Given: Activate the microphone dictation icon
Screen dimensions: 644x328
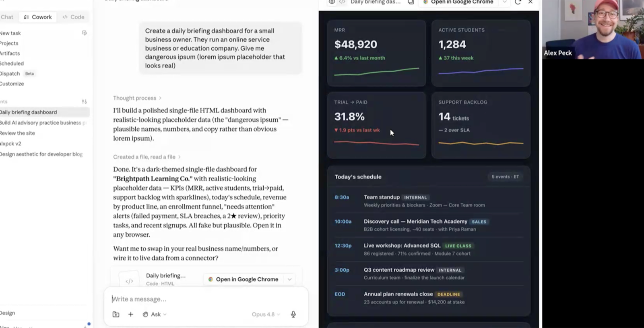Looking at the screenshot, I should point(293,314).
